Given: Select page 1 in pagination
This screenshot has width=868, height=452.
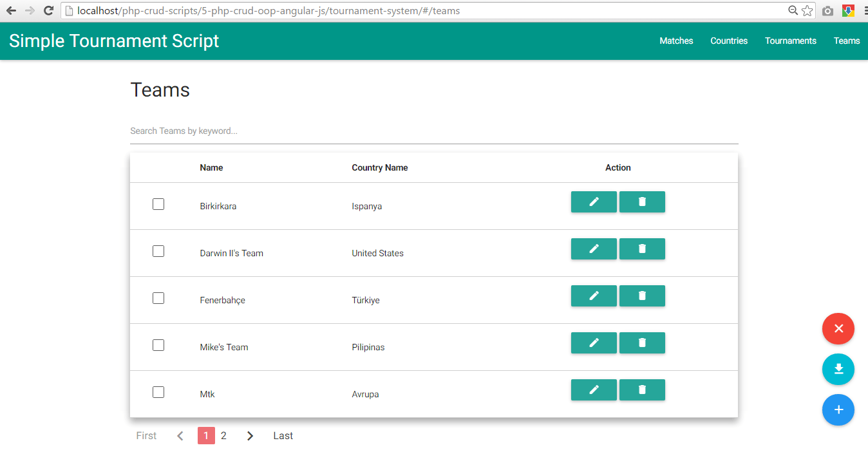Looking at the screenshot, I should pyautogui.click(x=206, y=436).
